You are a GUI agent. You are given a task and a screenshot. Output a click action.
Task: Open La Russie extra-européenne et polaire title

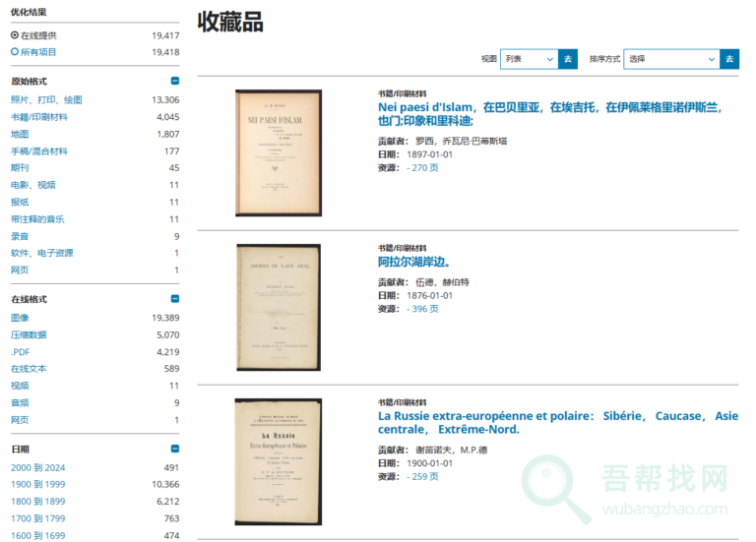(558, 423)
